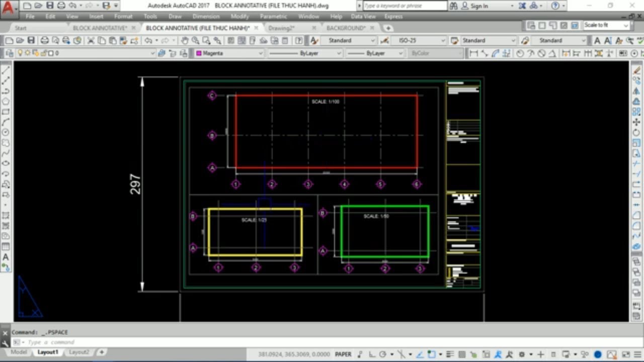644x362 pixels.
Task: Add new file tab with plus button
Action: coord(388,28)
